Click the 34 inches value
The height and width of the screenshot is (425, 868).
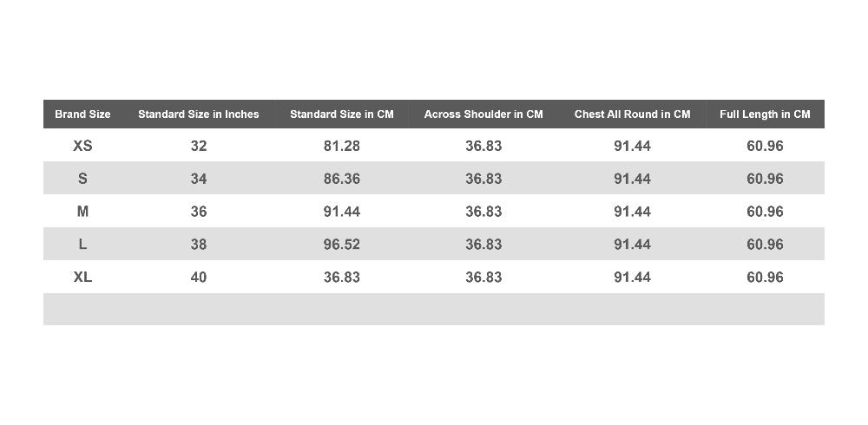point(198,179)
